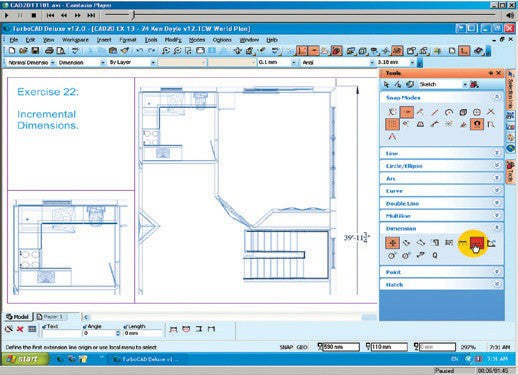Select the Angular dimension tool
The width and height of the screenshot is (518, 375).
491,243
